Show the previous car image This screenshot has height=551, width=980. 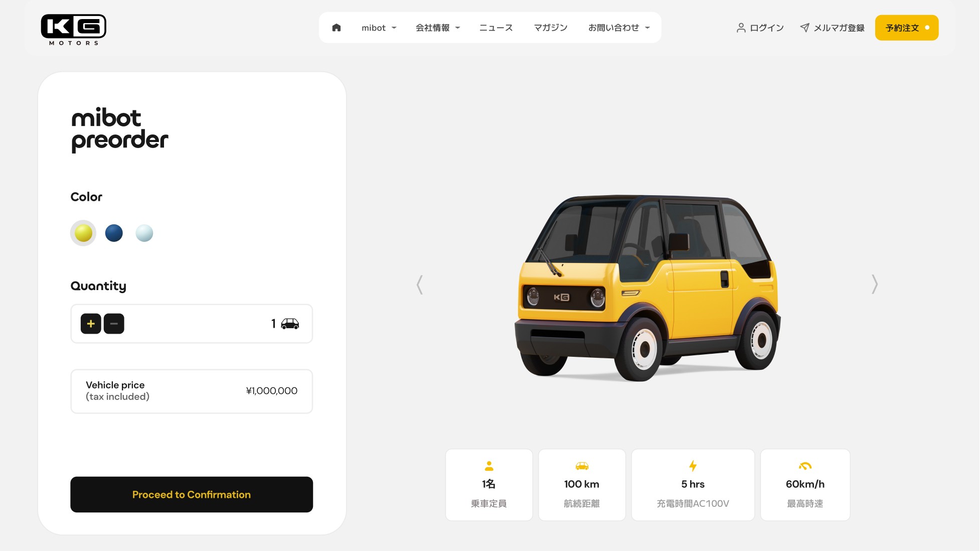420,285
